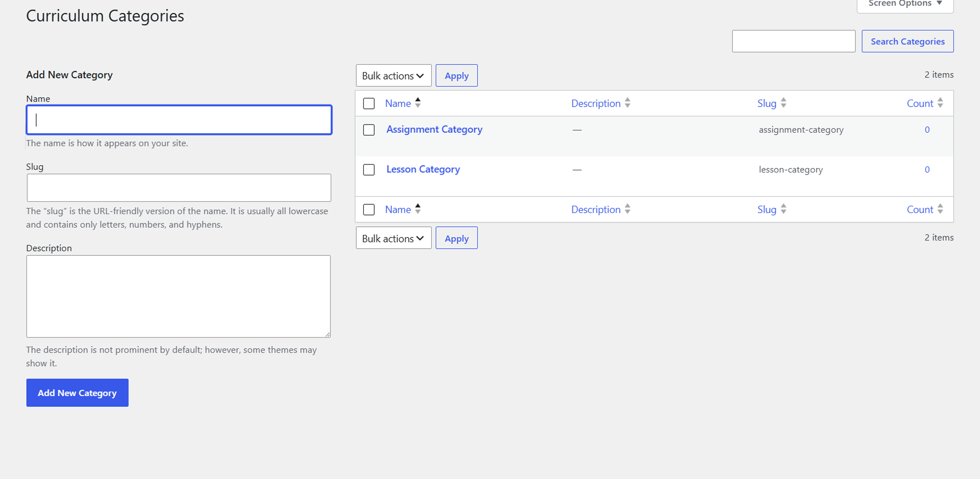
Task: Click the Search Categories button
Action: pyautogui.click(x=908, y=41)
